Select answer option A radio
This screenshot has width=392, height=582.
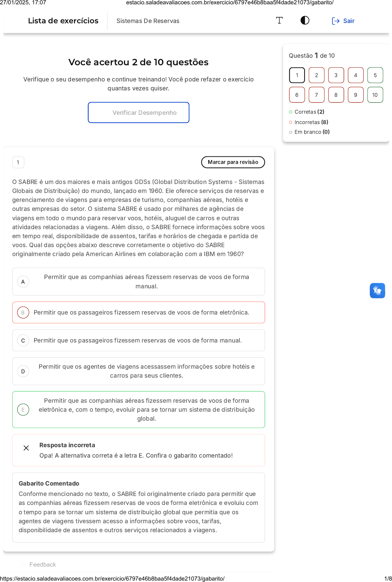point(23,282)
